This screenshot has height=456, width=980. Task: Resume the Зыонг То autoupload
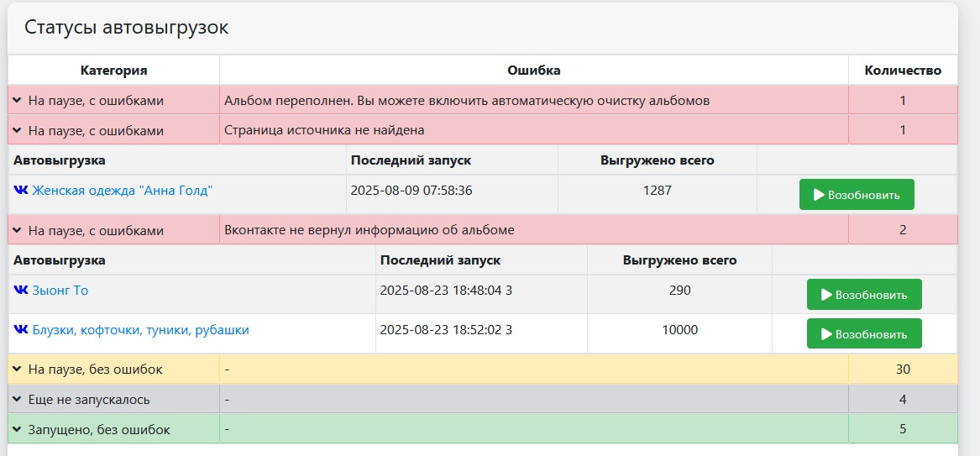pyautogui.click(x=864, y=295)
